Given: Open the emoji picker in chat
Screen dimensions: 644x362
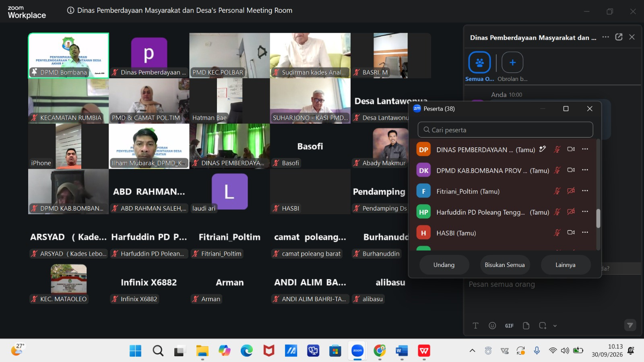Looking at the screenshot, I should 492,326.
